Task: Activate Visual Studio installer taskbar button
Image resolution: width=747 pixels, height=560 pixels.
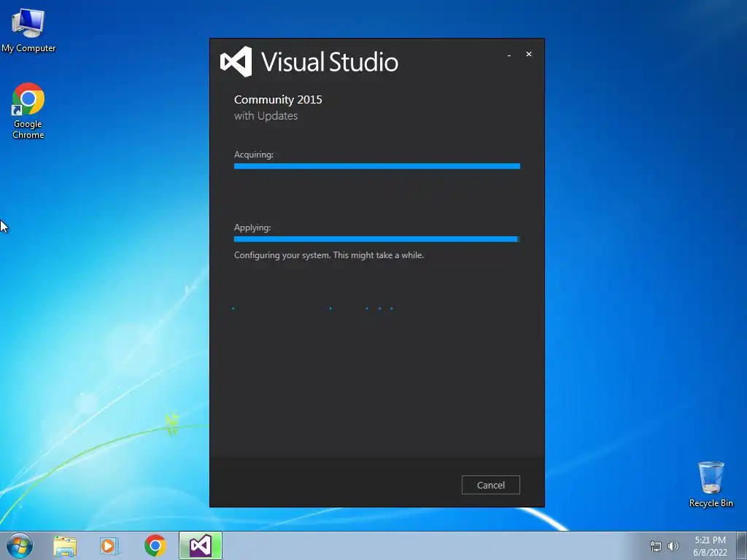Action: 201,545
